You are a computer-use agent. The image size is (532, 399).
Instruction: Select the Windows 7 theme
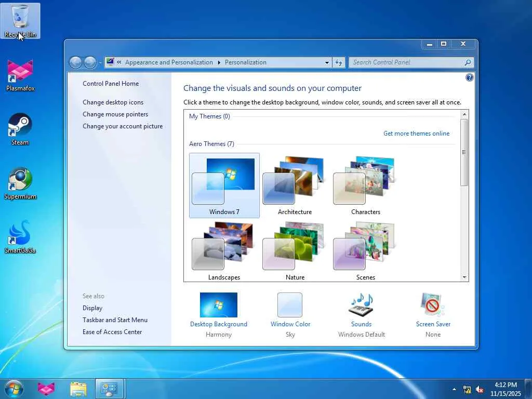coord(224,185)
